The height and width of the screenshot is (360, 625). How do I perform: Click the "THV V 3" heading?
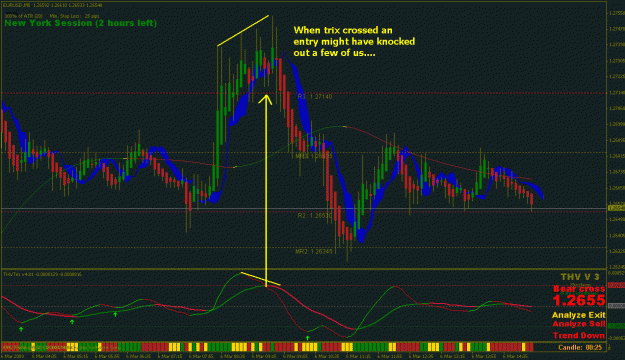pos(580,277)
